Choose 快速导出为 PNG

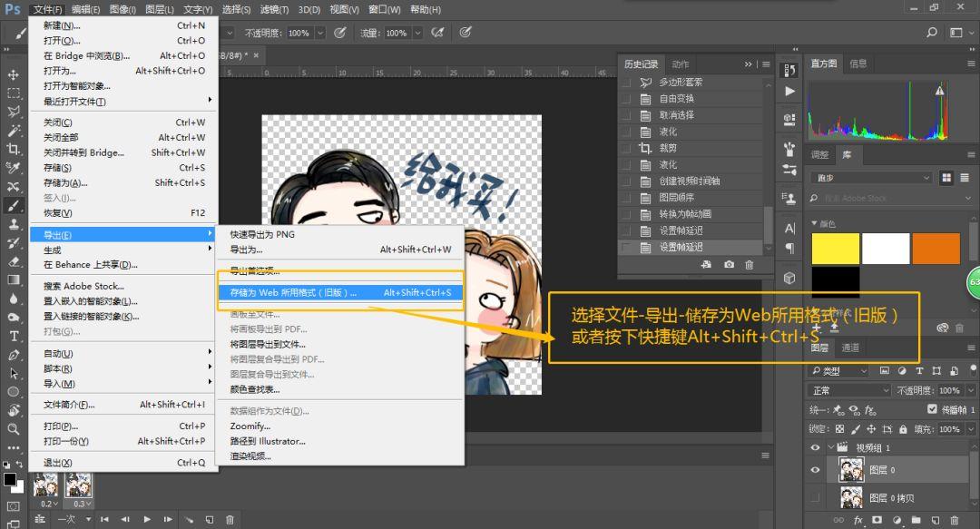pos(262,234)
